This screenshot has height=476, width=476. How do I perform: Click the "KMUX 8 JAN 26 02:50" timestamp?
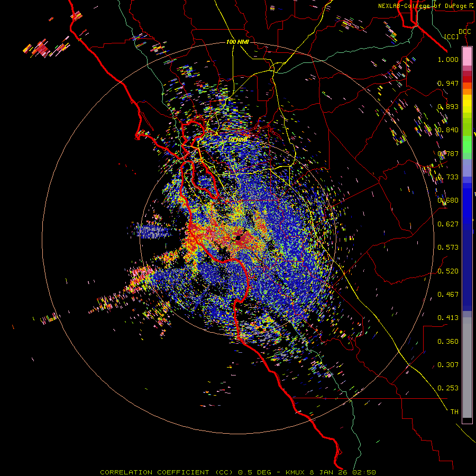click(x=331, y=472)
